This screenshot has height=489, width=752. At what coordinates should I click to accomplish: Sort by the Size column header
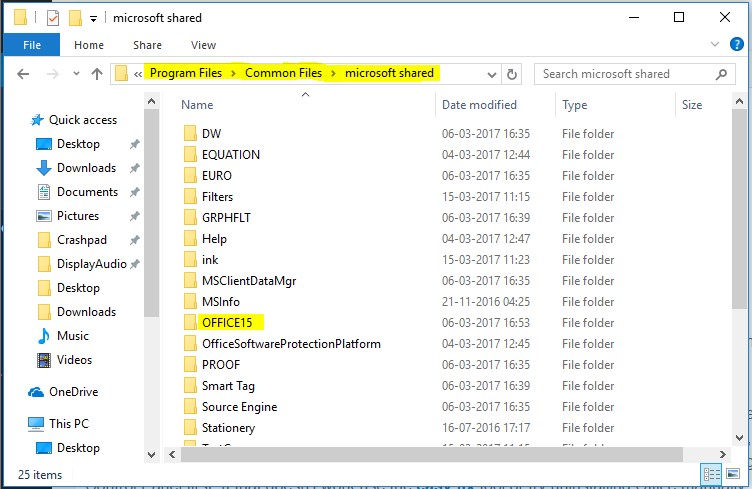tap(692, 105)
